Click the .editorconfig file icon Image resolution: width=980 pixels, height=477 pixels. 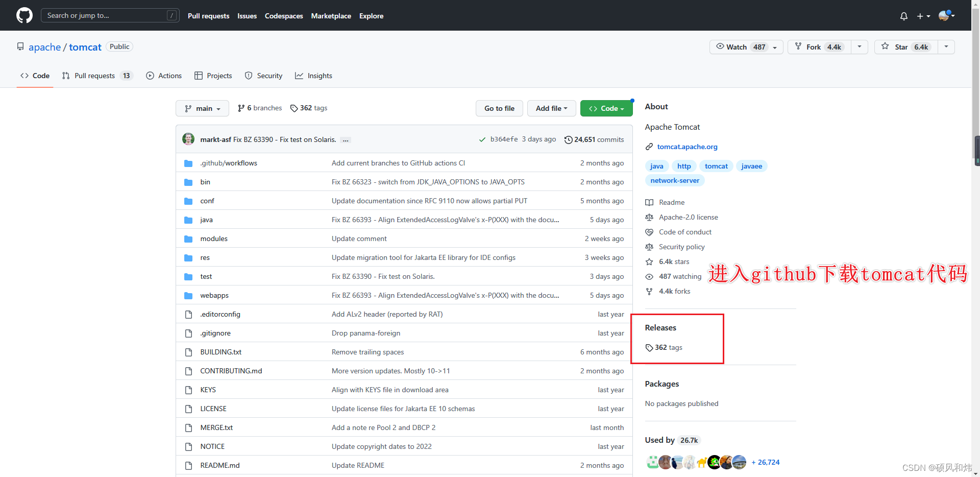[188, 315]
